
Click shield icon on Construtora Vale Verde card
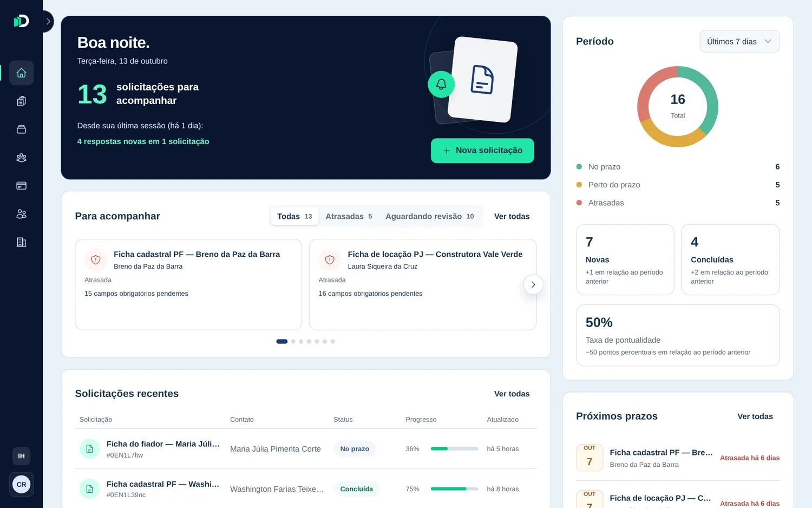point(330,260)
